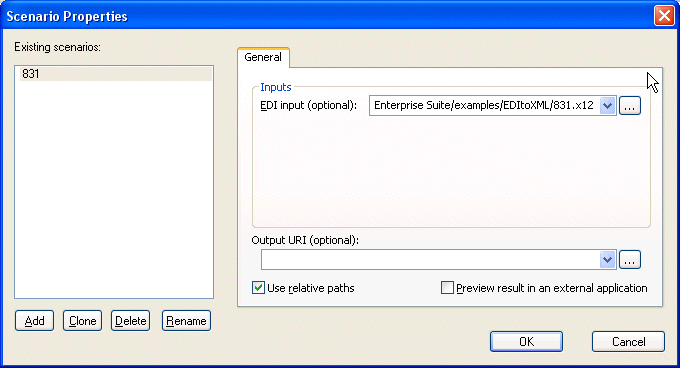Image resolution: width=680 pixels, height=368 pixels.
Task: Select scenario 831 in the Existing scenarios list
Action: 115,74
